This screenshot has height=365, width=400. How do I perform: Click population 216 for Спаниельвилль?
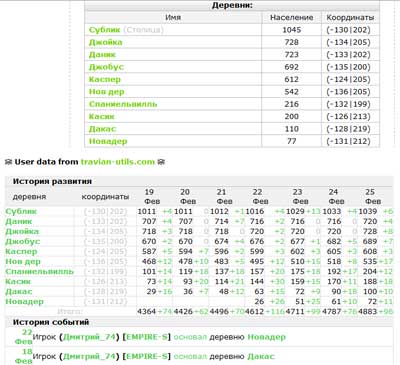[292, 104]
